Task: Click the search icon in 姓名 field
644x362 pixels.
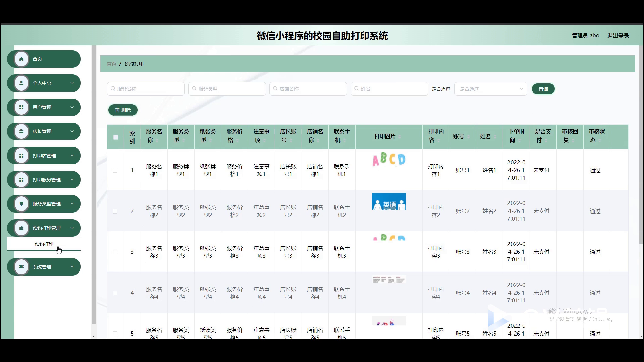Action: (357, 89)
